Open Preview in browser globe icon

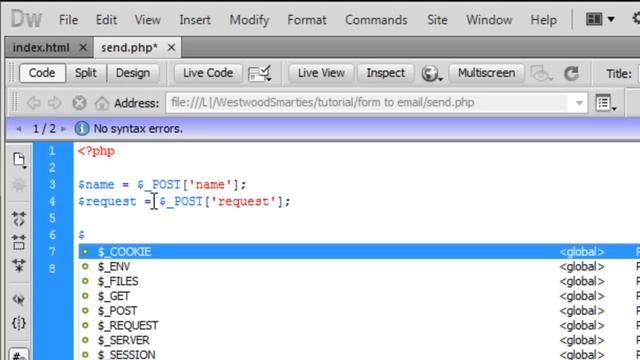(x=431, y=73)
